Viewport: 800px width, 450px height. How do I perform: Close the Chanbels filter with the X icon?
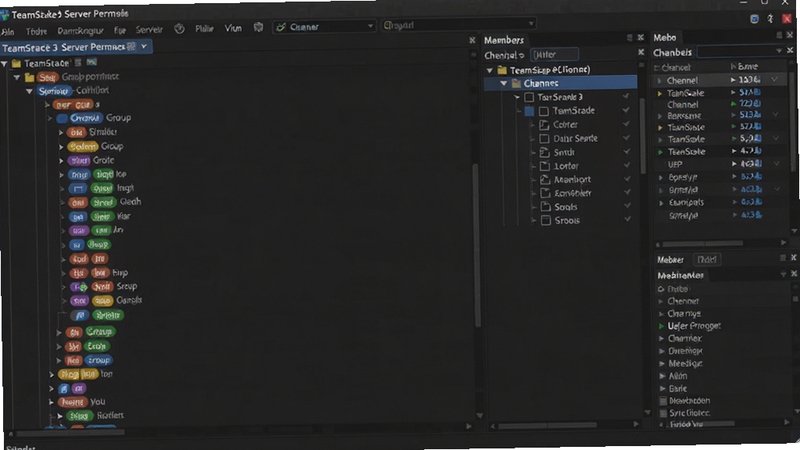coord(790,50)
